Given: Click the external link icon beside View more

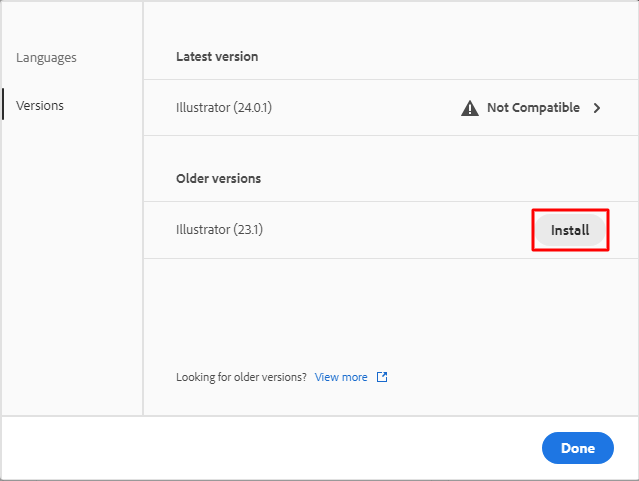Looking at the screenshot, I should click(x=382, y=377).
